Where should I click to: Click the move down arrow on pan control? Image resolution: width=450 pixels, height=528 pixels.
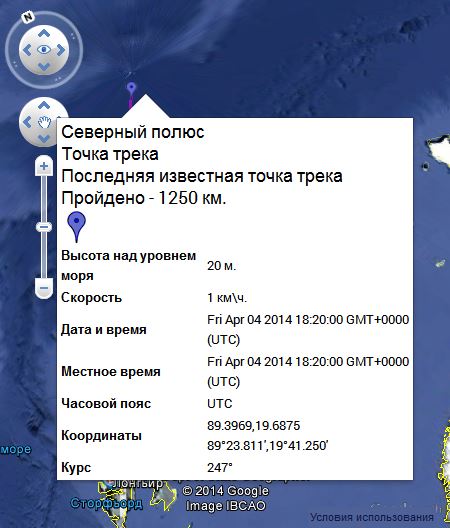tap(44, 138)
